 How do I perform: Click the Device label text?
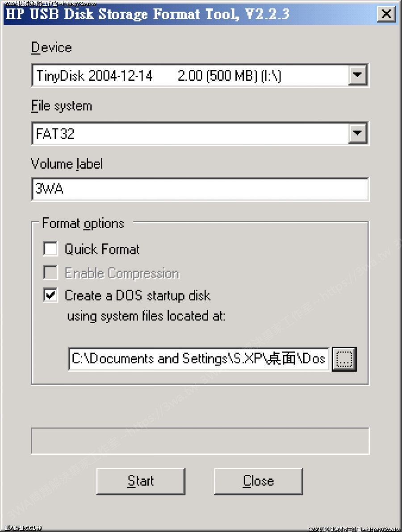pyautogui.click(x=51, y=48)
